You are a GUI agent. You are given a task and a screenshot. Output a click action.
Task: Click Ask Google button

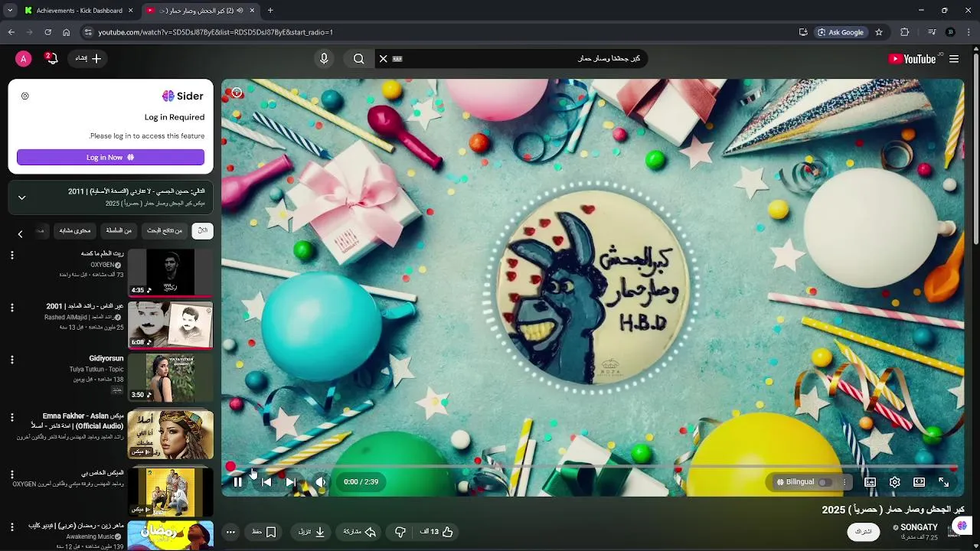841,32
